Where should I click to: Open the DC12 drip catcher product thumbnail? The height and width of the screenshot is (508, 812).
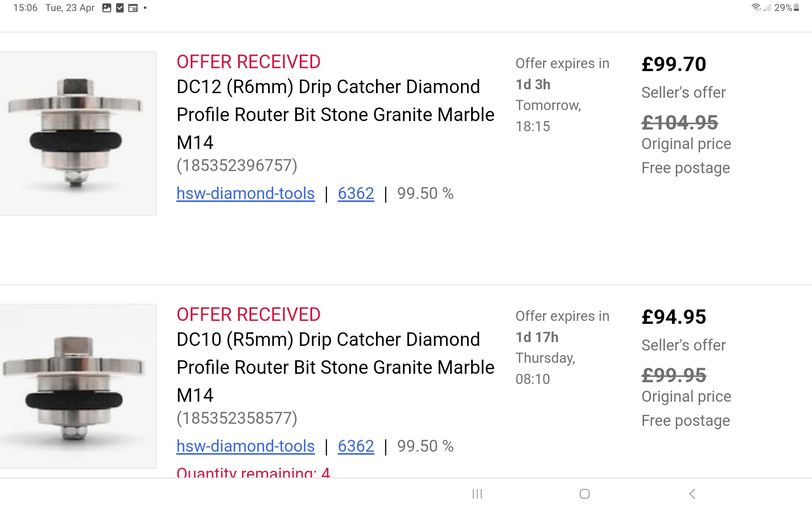pyautogui.click(x=78, y=133)
